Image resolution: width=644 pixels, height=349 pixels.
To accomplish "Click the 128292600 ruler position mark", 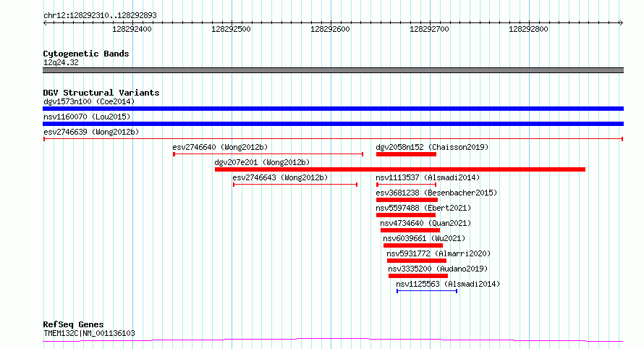I will pyautogui.click(x=330, y=29).
